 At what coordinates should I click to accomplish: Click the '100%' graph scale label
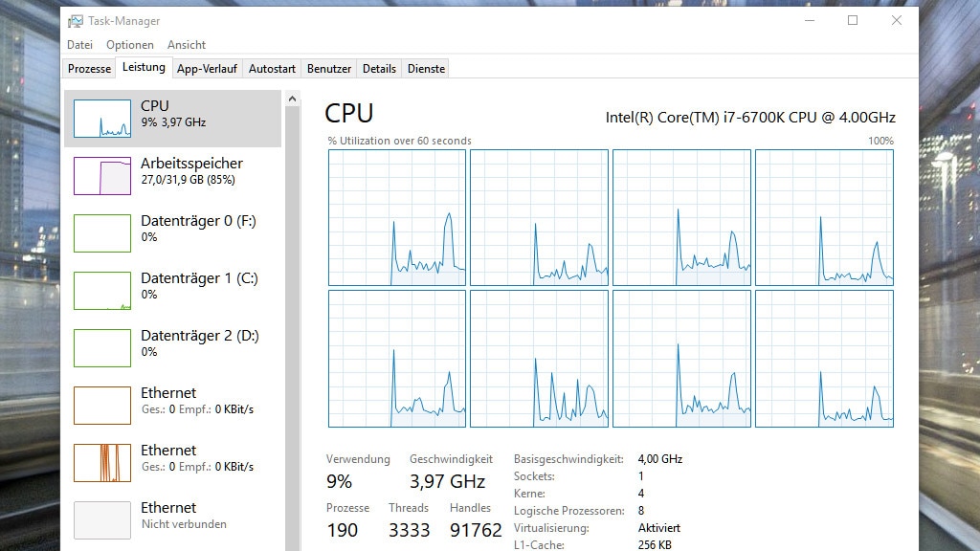coord(880,141)
